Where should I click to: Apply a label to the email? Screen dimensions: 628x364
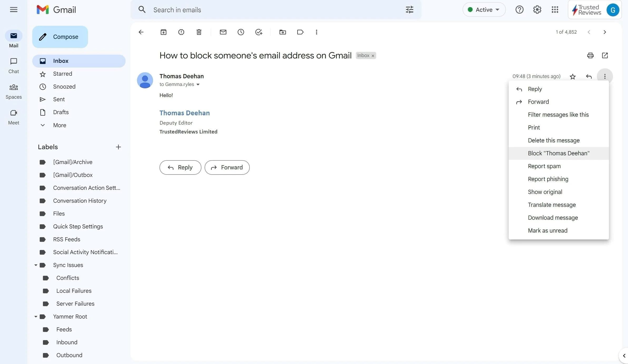pyautogui.click(x=300, y=32)
